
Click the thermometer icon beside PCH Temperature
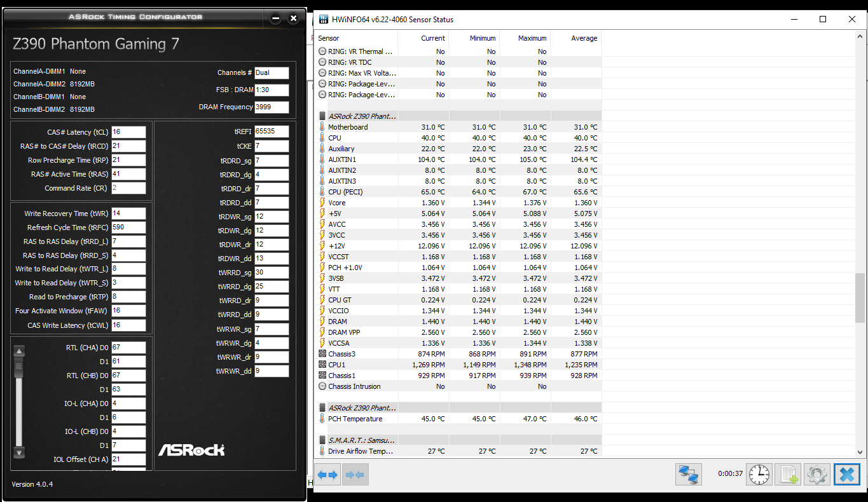pyautogui.click(x=322, y=419)
